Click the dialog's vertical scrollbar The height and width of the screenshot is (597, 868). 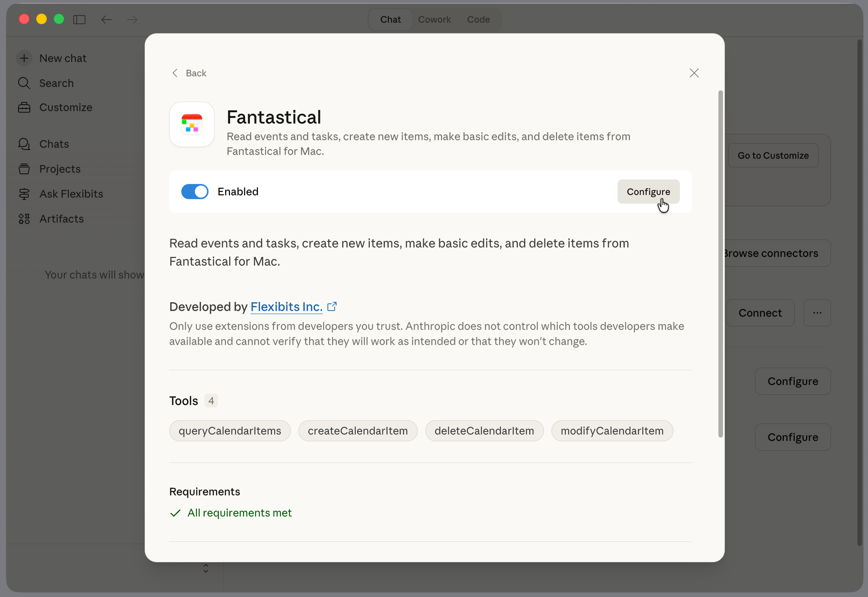click(x=720, y=264)
